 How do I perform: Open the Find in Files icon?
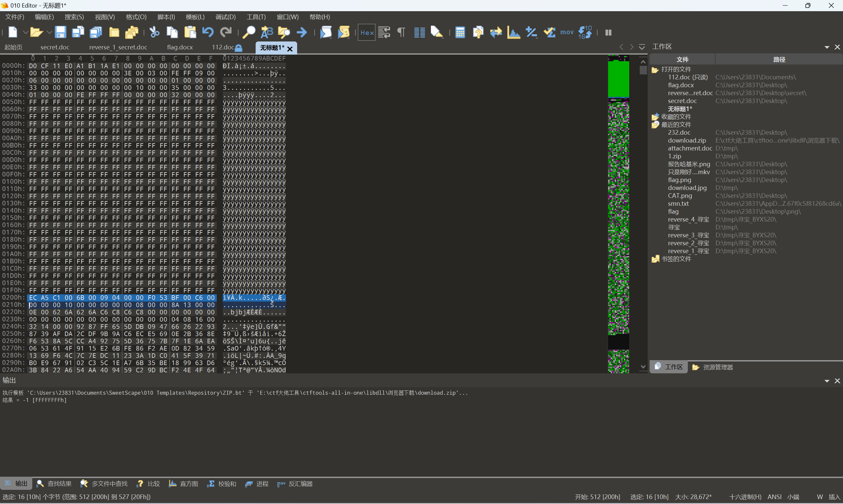[284, 32]
